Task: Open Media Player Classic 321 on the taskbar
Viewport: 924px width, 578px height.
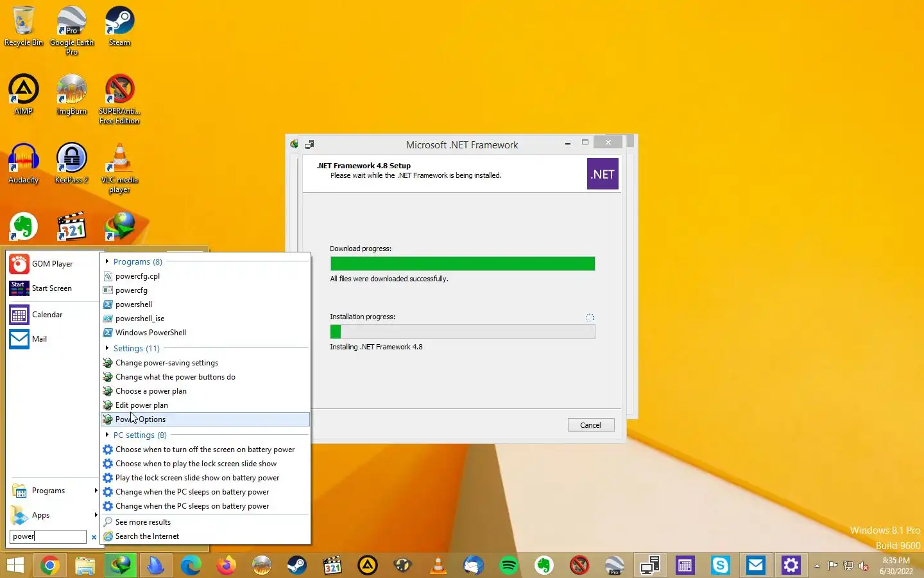Action: pos(332,565)
